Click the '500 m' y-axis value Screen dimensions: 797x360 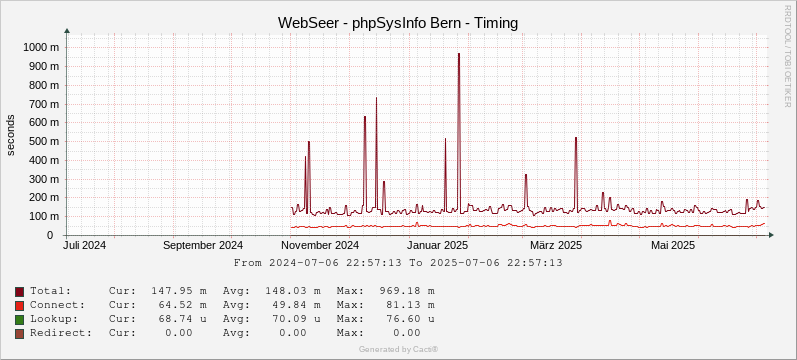tap(44, 141)
